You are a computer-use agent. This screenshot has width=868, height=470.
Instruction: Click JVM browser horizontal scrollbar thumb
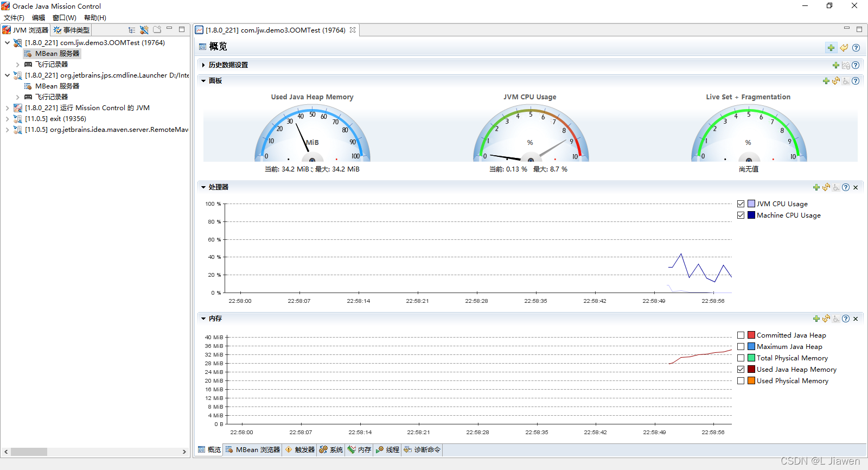29,452
